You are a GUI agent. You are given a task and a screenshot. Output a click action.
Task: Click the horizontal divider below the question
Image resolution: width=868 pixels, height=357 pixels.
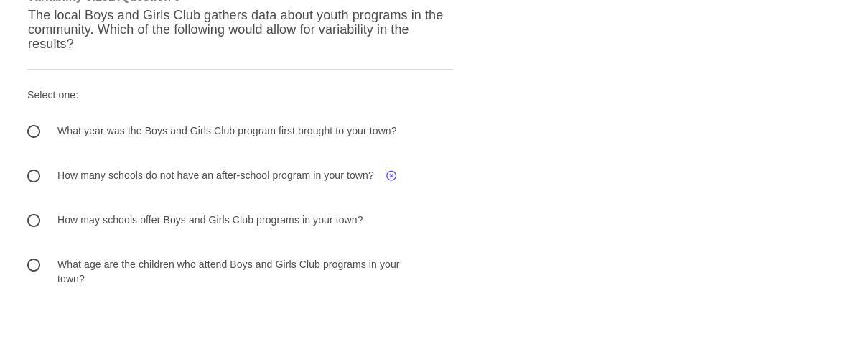pyautogui.click(x=240, y=69)
